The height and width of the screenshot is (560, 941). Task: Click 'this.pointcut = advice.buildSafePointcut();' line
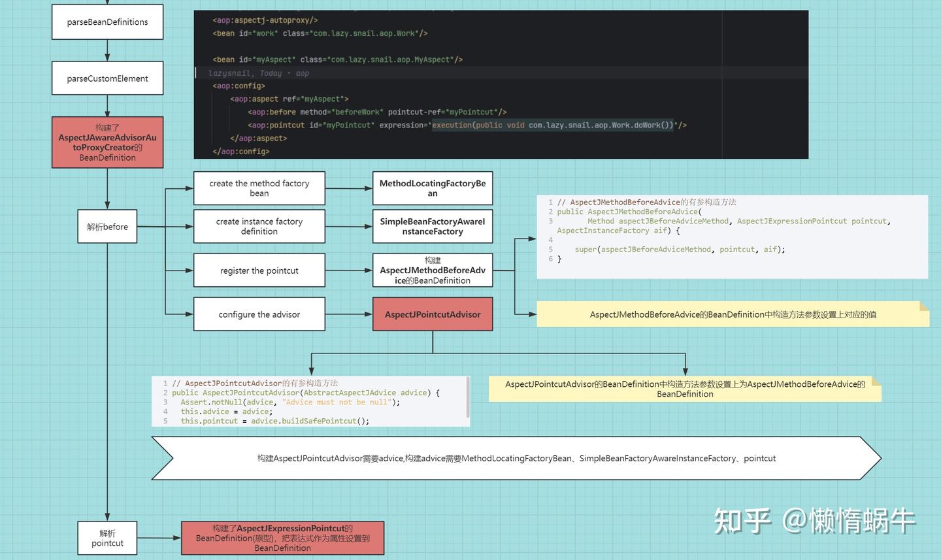tap(275, 421)
